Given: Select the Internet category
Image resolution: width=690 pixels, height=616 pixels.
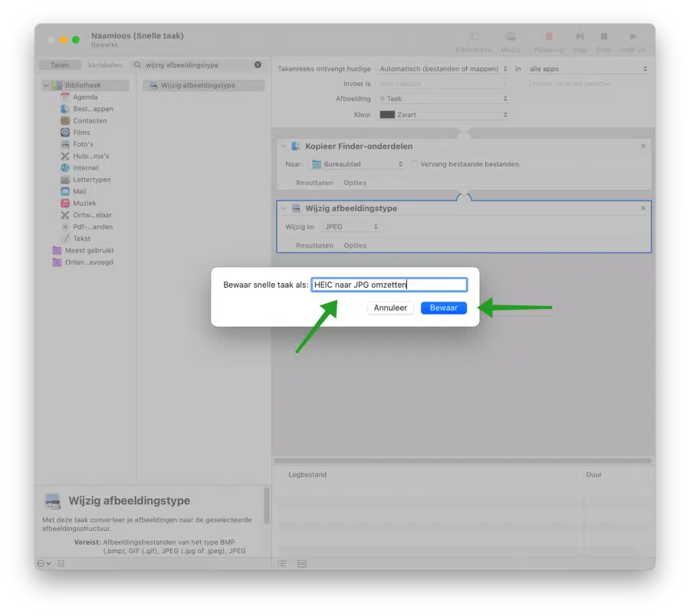Looking at the screenshot, I should 85,168.
